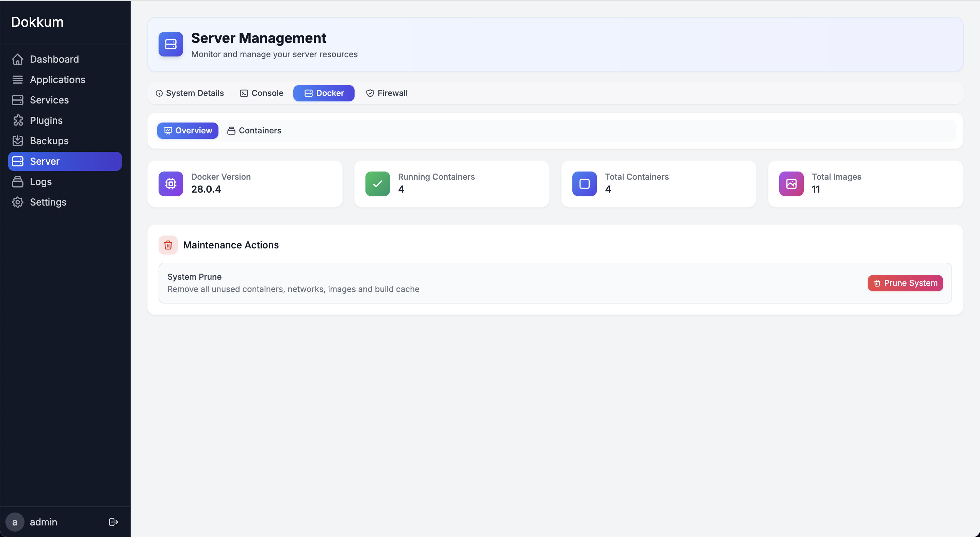980x537 pixels.
Task: Open Settings via the gear icon
Action: (x=18, y=202)
